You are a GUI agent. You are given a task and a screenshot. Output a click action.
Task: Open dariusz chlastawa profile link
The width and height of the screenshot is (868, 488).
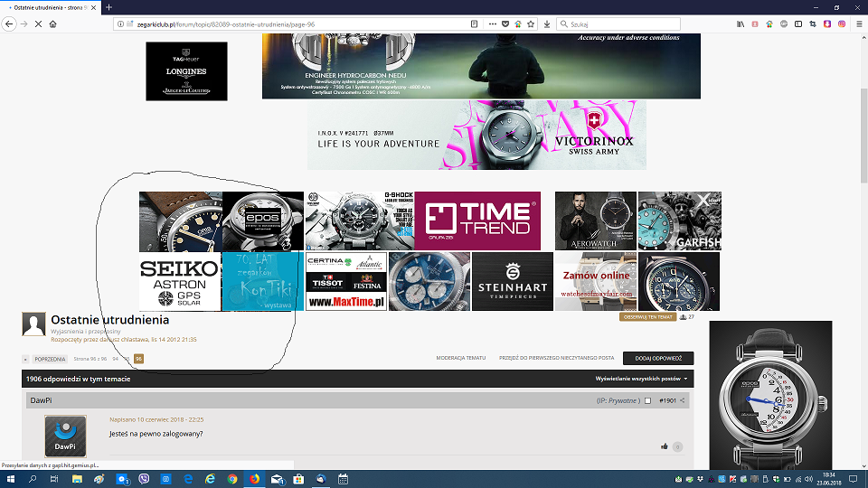124,340
